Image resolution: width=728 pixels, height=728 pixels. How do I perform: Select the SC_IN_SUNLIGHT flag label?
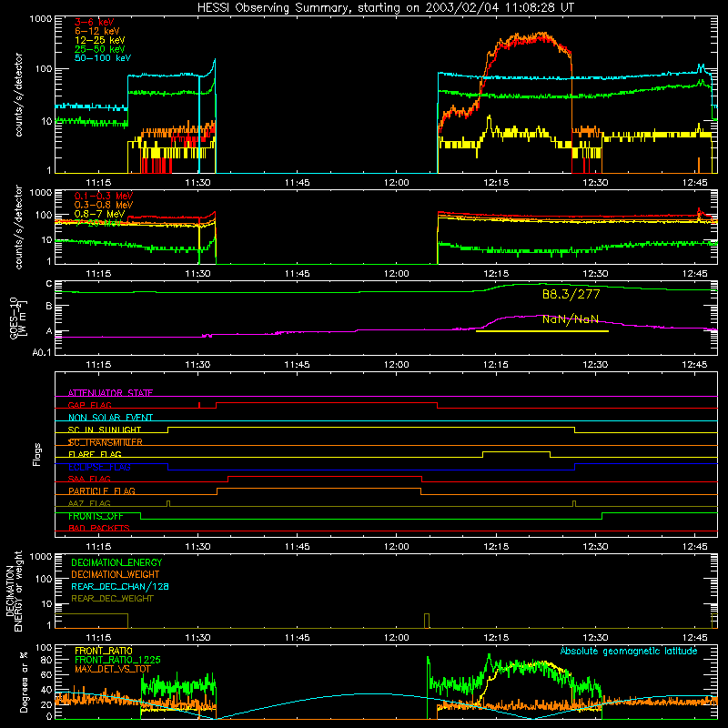point(105,430)
